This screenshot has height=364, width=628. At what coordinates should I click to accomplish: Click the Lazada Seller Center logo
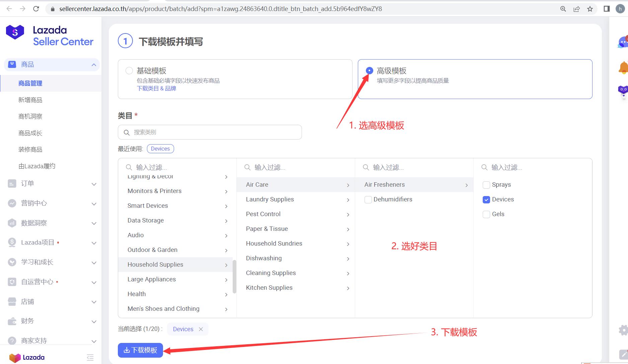50,35
